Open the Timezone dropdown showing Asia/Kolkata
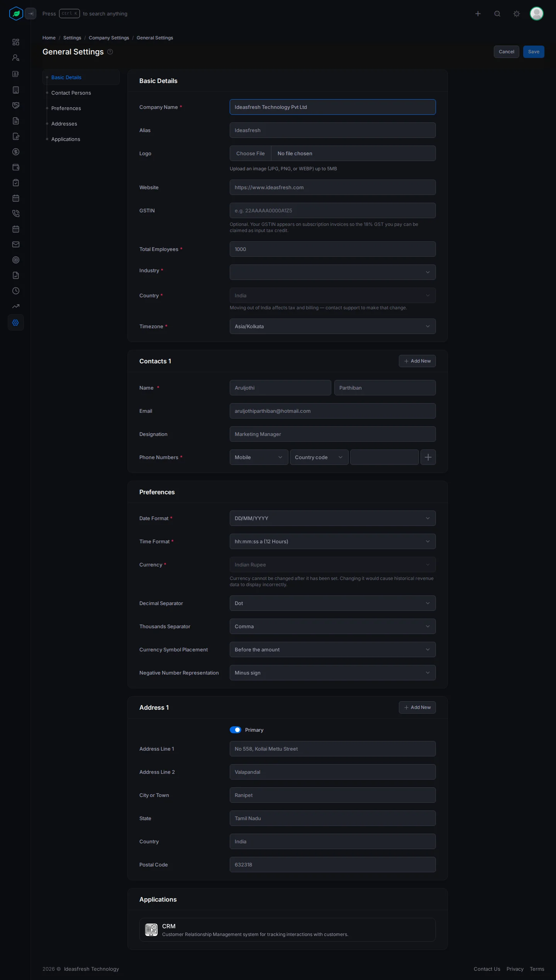The height and width of the screenshot is (980, 556). 333,326
